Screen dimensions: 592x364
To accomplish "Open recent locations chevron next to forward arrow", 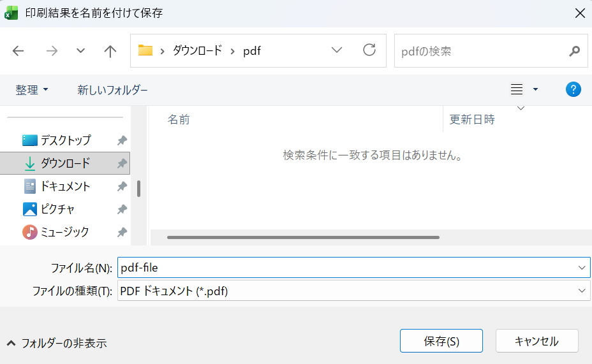I will [80, 50].
